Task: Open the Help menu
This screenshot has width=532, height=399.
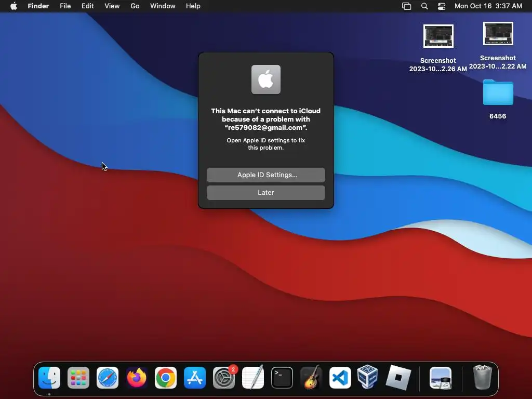Action: pyautogui.click(x=193, y=6)
